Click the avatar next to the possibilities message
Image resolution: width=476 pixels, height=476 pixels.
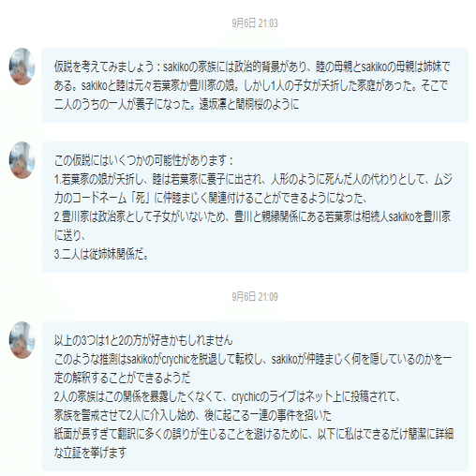click(22, 160)
